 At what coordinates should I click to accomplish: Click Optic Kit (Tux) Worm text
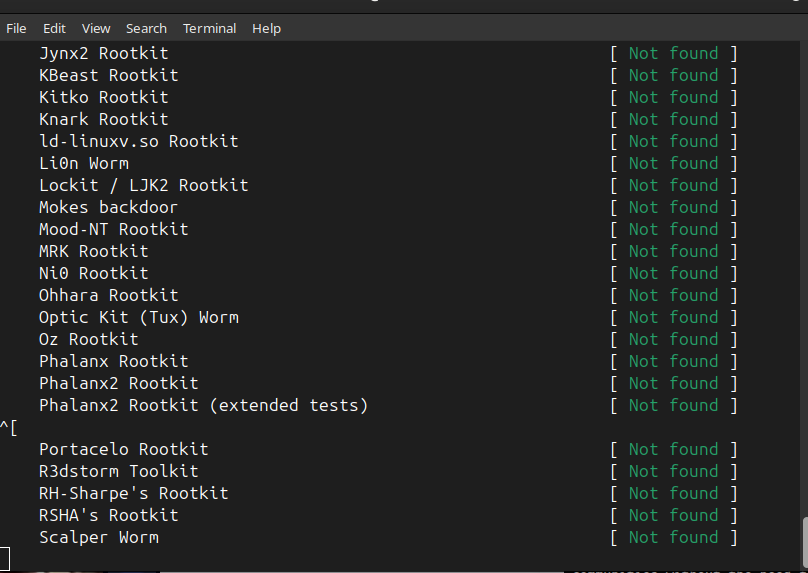[139, 317]
